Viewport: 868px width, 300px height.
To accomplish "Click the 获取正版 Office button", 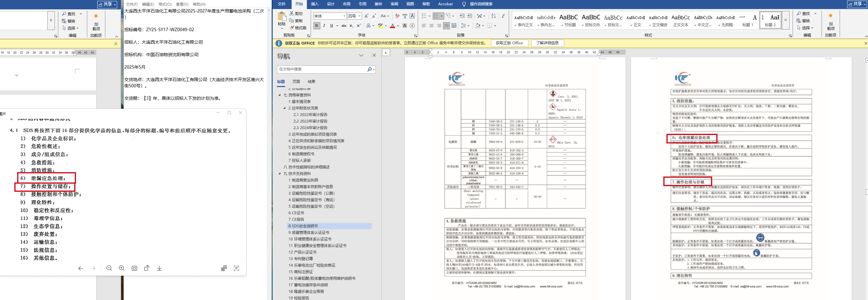I will coord(509,43).
